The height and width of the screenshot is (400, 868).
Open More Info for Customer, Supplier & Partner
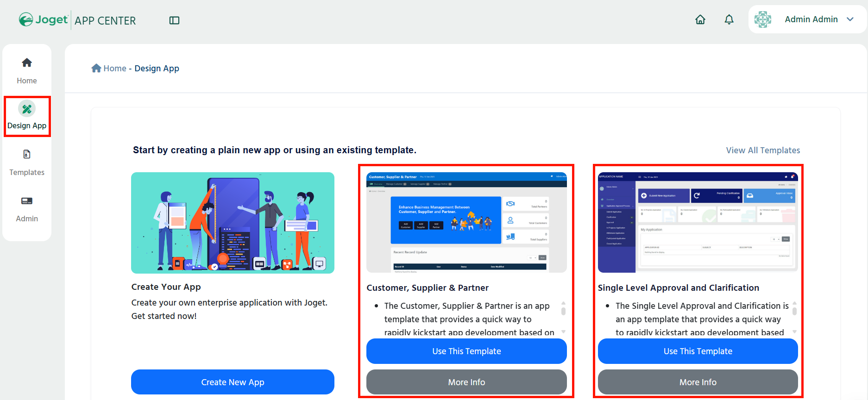click(466, 382)
